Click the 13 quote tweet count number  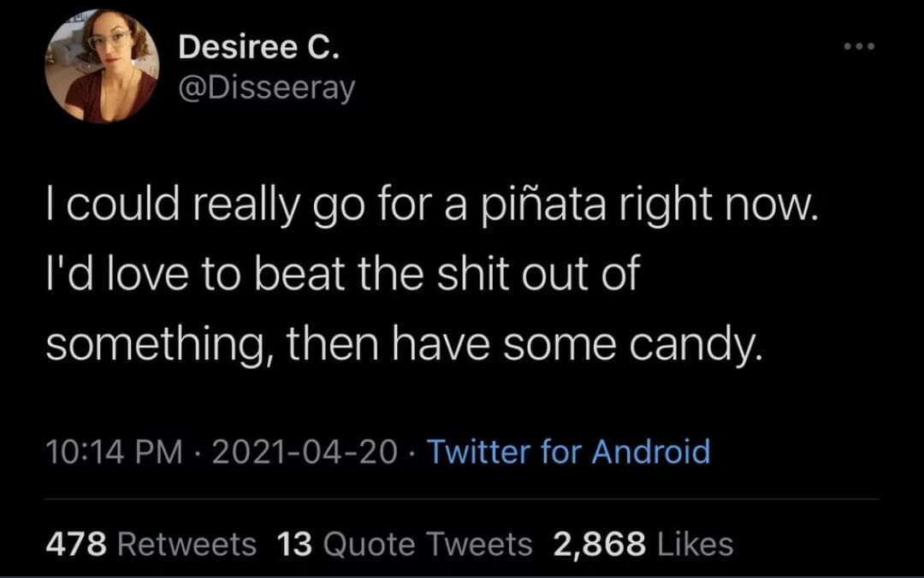point(294,543)
